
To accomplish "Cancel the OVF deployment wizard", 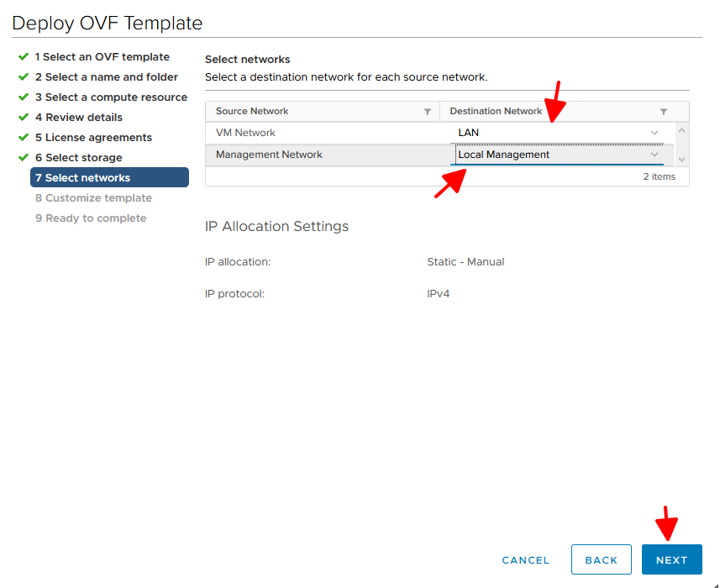I will tap(525, 560).
